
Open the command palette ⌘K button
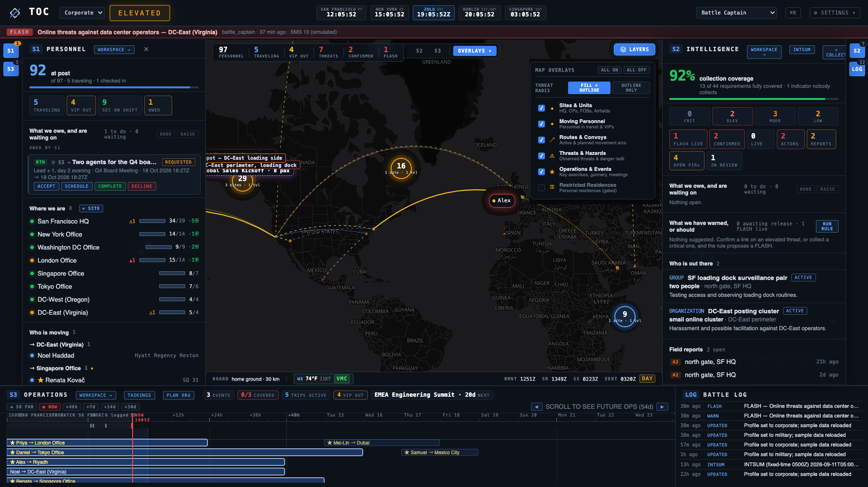tap(793, 13)
